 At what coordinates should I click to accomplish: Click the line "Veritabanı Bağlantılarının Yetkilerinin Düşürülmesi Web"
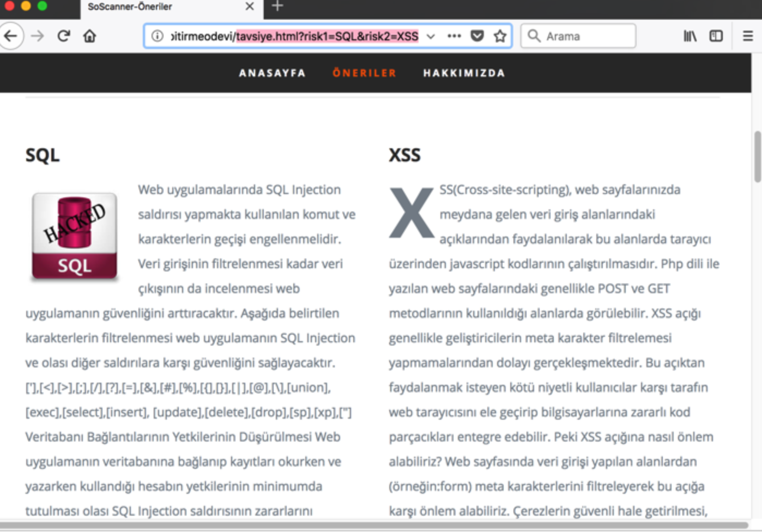[183, 437]
